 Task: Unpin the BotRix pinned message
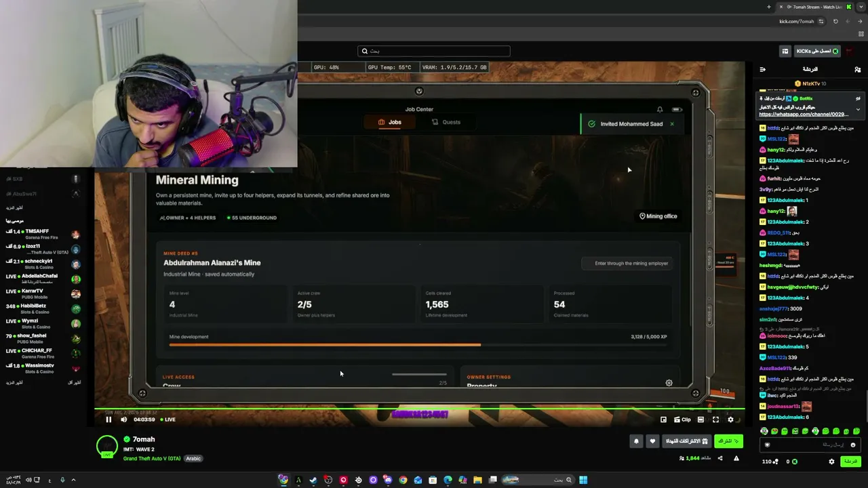coord(858,98)
